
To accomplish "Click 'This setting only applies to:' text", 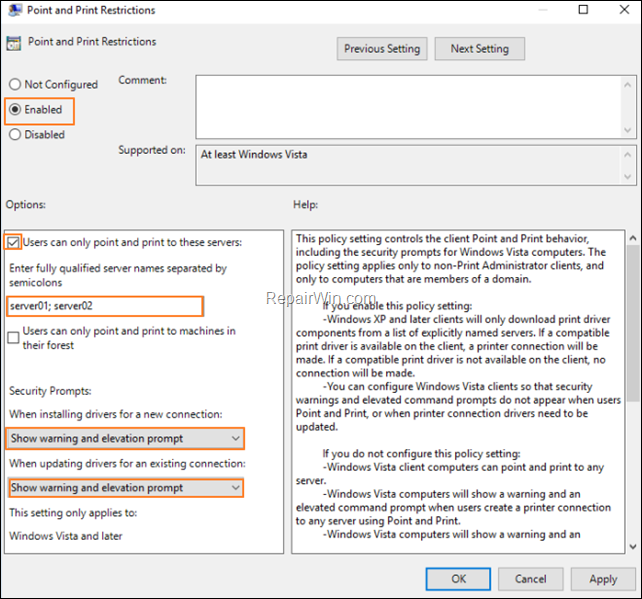I will click(73, 513).
